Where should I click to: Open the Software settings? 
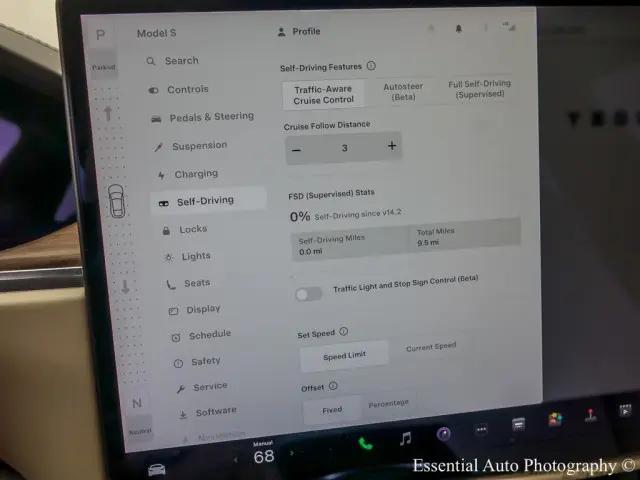pyautogui.click(x=207, y=412)
